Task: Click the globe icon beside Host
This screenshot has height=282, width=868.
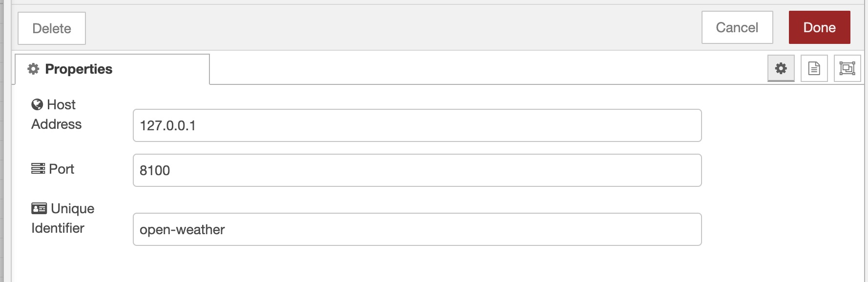Action: click(x=37, y=104)
